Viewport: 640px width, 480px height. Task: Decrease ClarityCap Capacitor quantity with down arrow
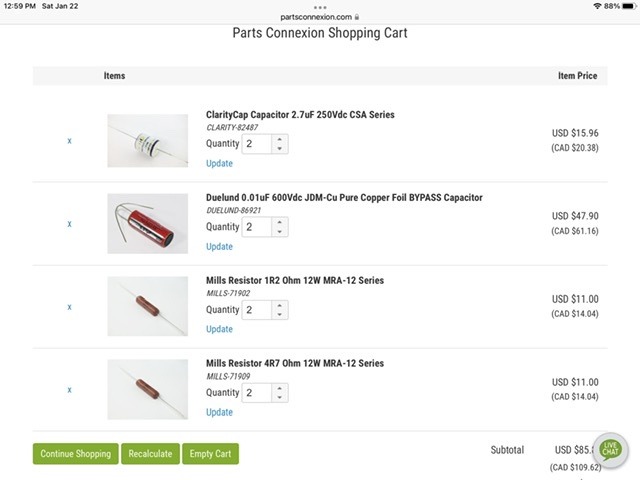pyautogui.click(x=280, y=149)
